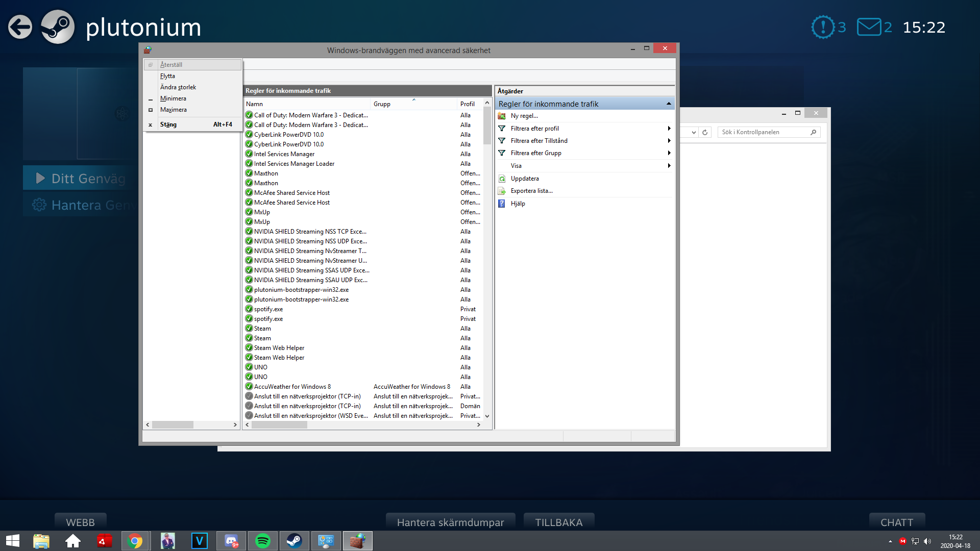
Task: Click the Ny regel icon
Action: [x=502, y=116]
